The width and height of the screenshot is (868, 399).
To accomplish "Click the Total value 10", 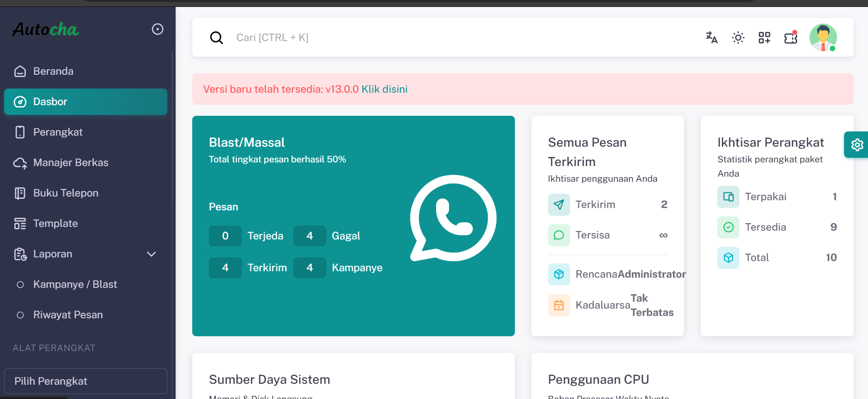I will tap(831, 257).
